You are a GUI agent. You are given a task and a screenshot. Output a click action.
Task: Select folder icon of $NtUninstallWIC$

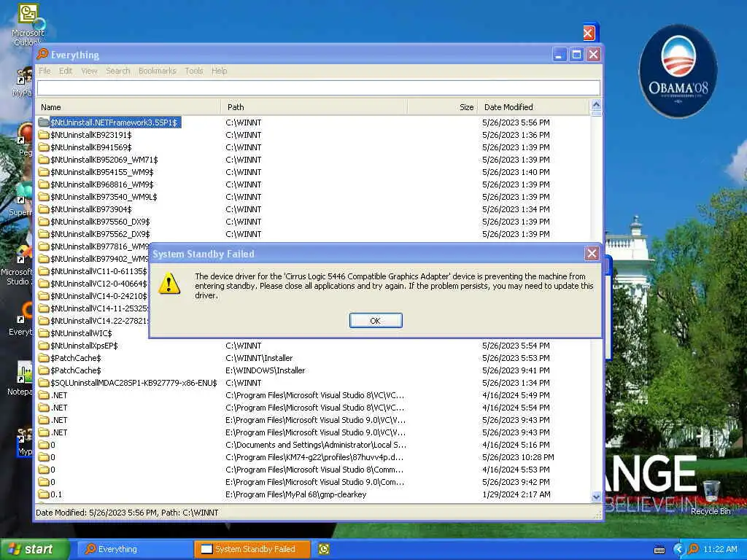(x=44, y=332)
